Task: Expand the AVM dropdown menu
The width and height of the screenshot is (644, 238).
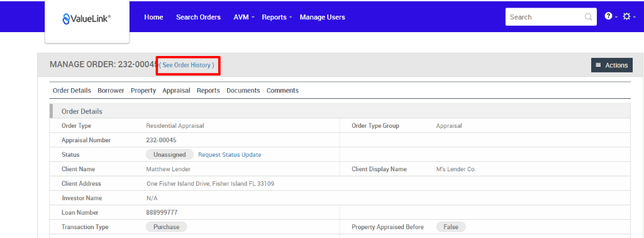Action: pyautogui.click(x=244, y=17)
